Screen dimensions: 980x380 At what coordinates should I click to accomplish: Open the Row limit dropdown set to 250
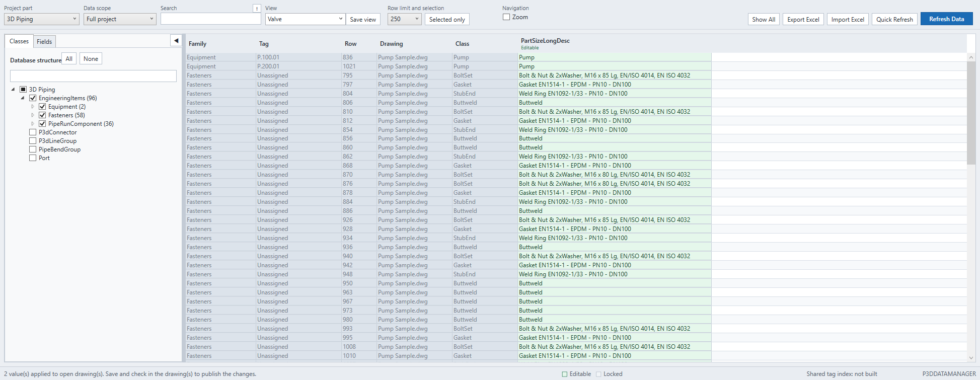pyautogui.click(x=404, y=19)
